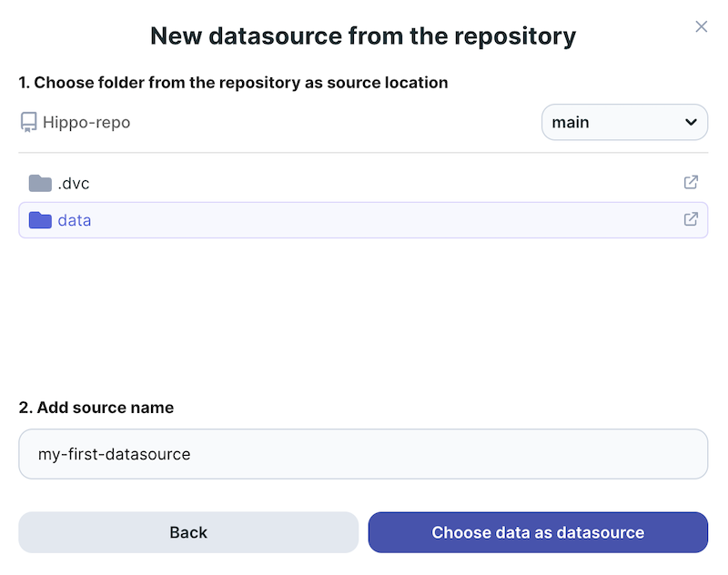Open .dvc folder via external link icon

pos(691,182)
